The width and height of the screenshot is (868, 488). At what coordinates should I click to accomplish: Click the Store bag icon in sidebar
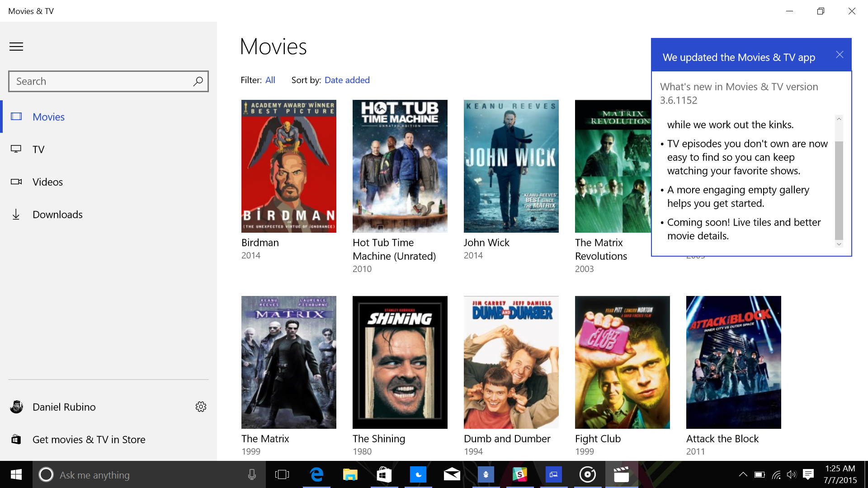pyautogui.click(x=16, y=439)
